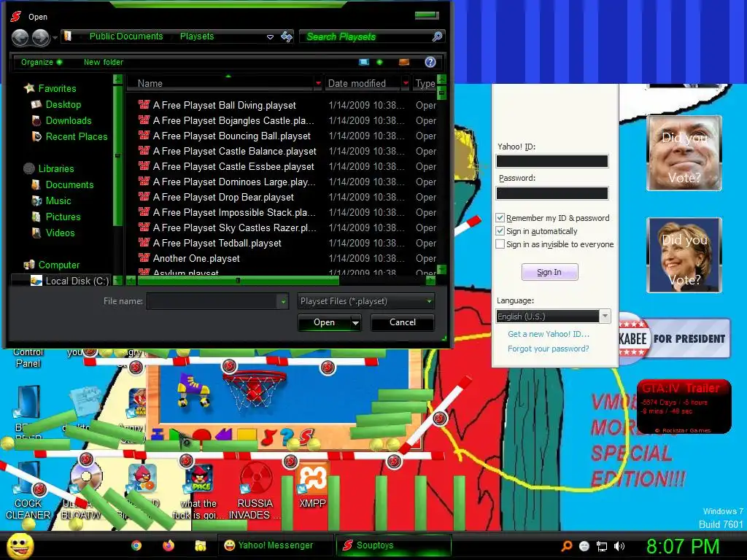This screenshot has height=560, width=747.
Task: Select the yellow square icon in Souptoys toybox
Action: (247, 435)
